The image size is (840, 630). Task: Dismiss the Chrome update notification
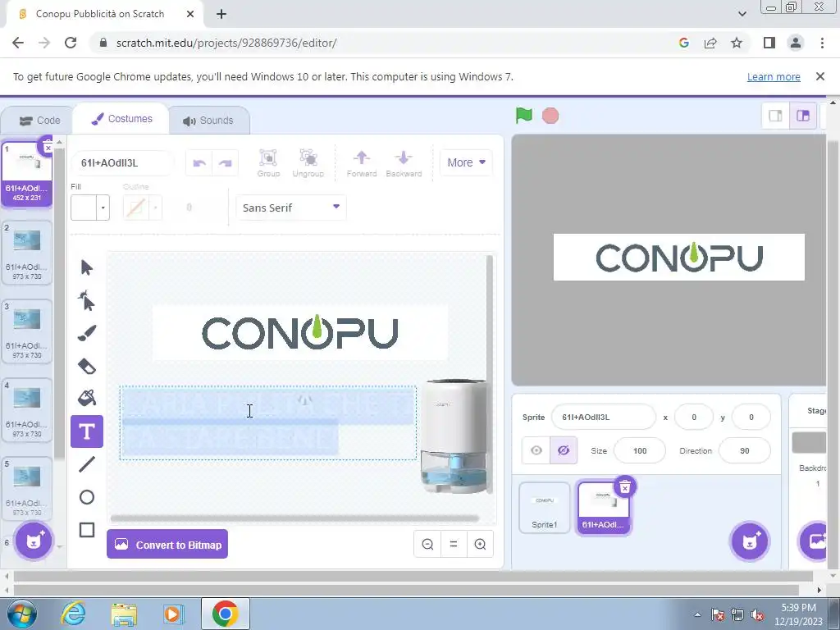click(819, 76)
